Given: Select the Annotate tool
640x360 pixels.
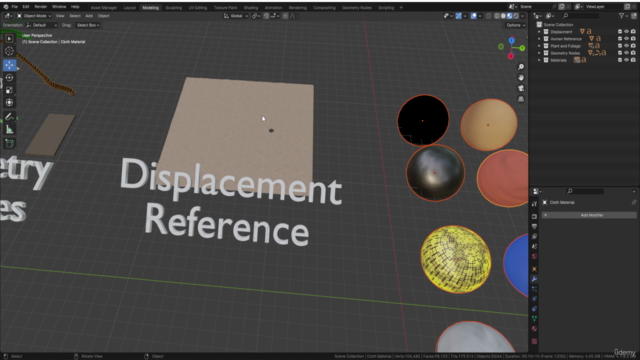Looking at the screenshot, I should 9,117.
